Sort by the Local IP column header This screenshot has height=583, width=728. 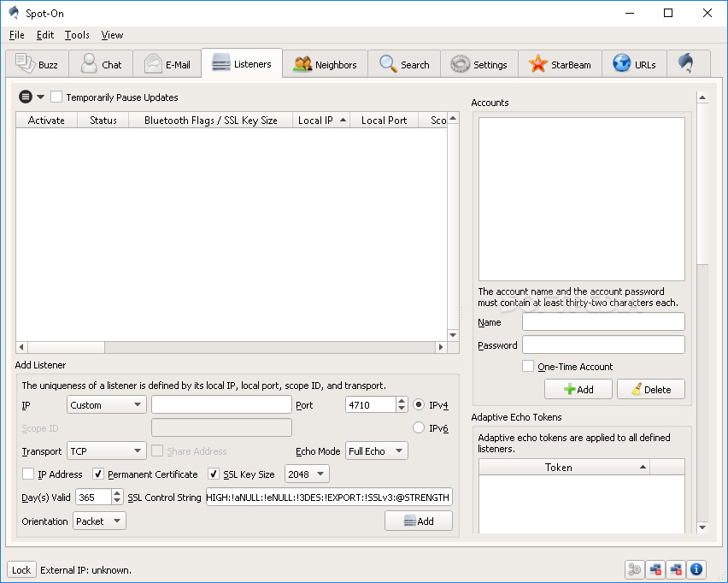click(320, 120)
